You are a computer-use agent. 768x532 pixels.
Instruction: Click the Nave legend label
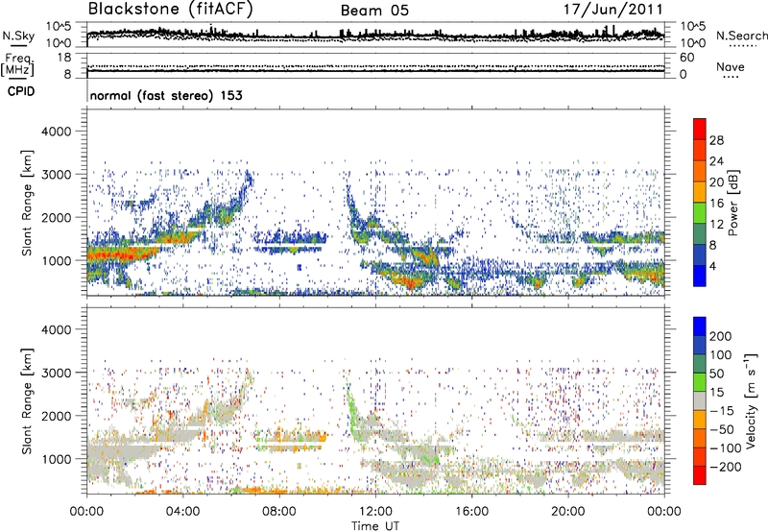point(731,66)
